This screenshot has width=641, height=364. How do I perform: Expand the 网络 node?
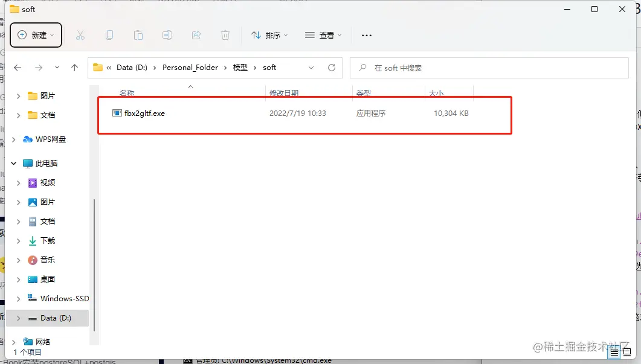pyautogui.click(x=14, y=342)
